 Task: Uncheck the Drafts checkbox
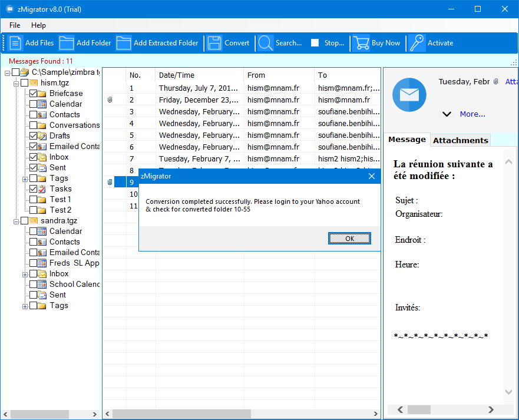tap(33, 136)
